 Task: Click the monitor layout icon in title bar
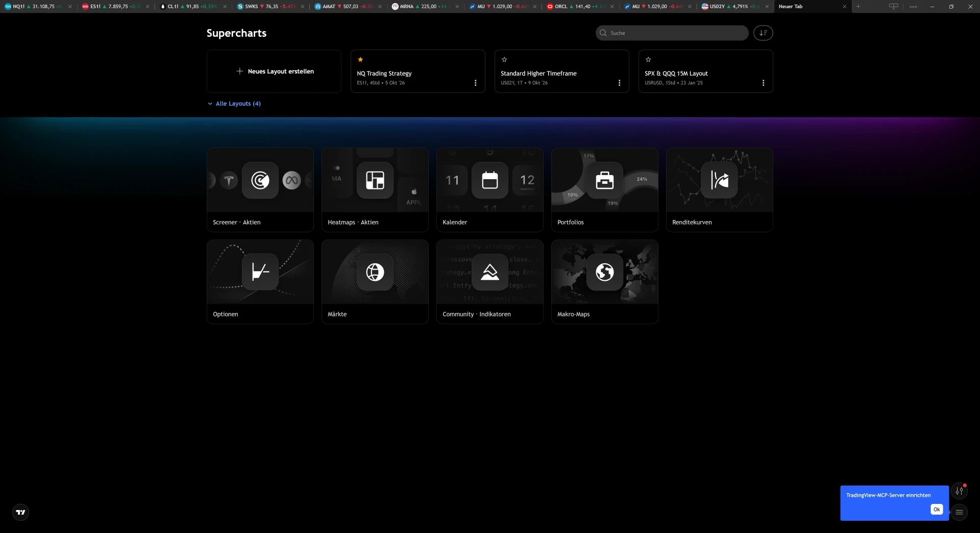(x=893, y=7)
